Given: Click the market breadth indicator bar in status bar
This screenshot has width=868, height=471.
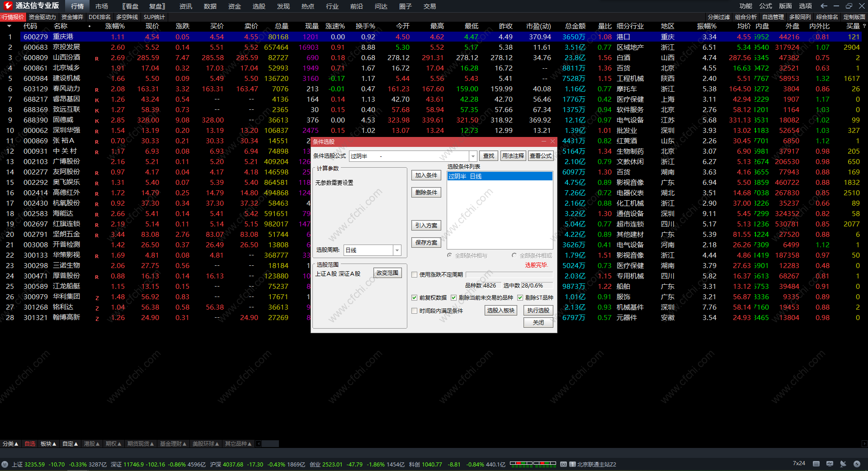Looking at the screenshot, I should (x=533, y=463).
